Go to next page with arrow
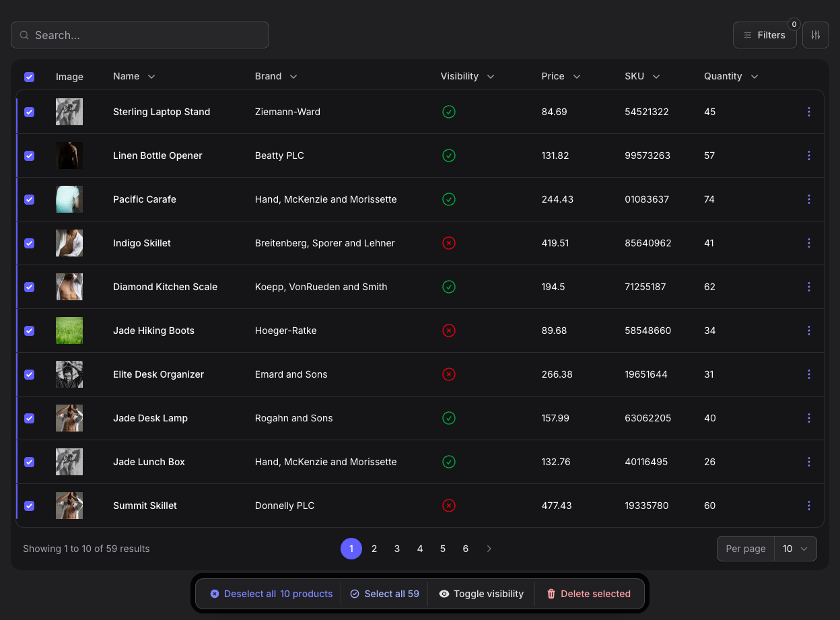This screenshot has height=620, width=840. pos(489,549)
